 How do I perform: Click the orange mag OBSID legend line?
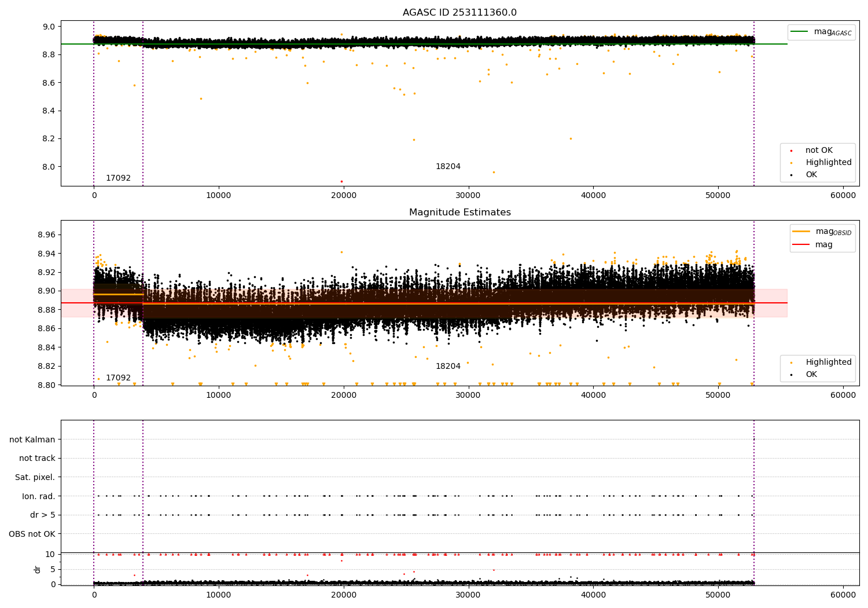click(x=801, y=232)
